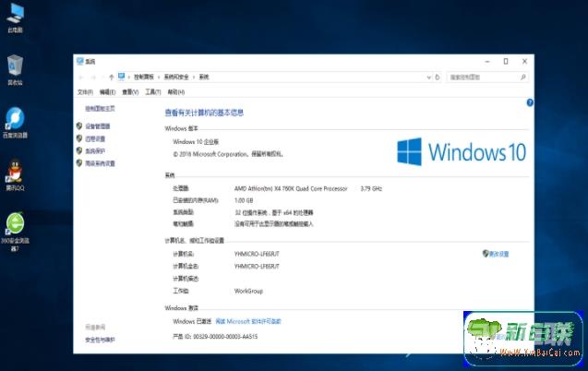
Task: Click the first YHMICRO-LF6SRJT computer name
Action: click(257, 254)
